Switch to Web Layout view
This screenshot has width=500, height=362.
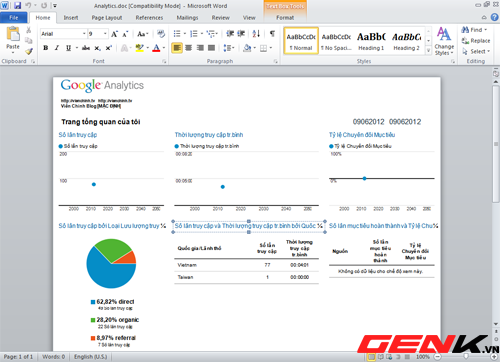coord(389,357)
